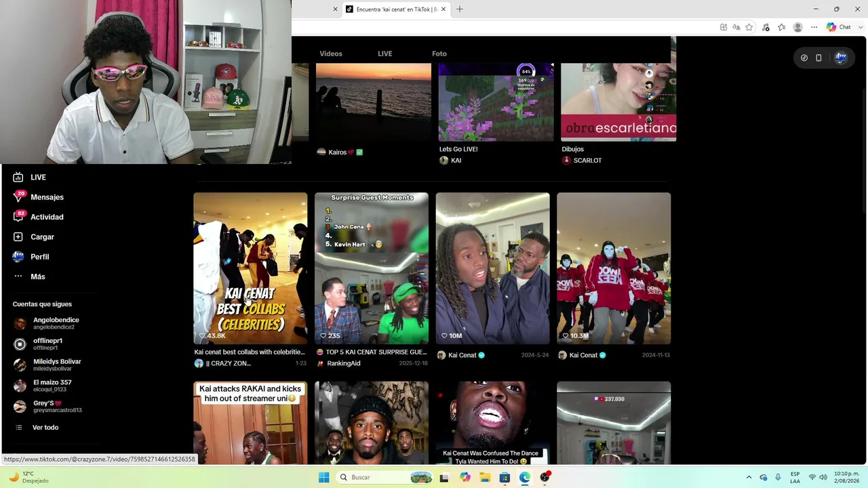Click the taskbar Buscar search box
868x488 pixels.
tap(385, 477)
